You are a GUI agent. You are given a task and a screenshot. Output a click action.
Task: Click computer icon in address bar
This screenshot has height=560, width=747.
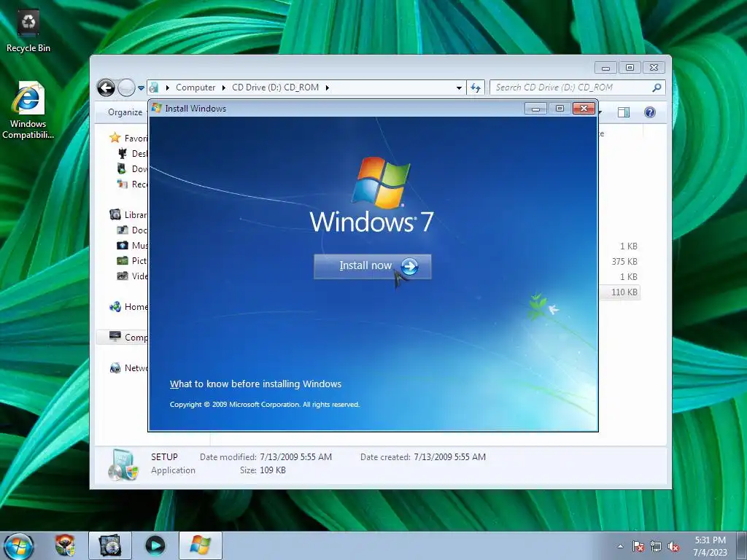[x=153, y=87]
